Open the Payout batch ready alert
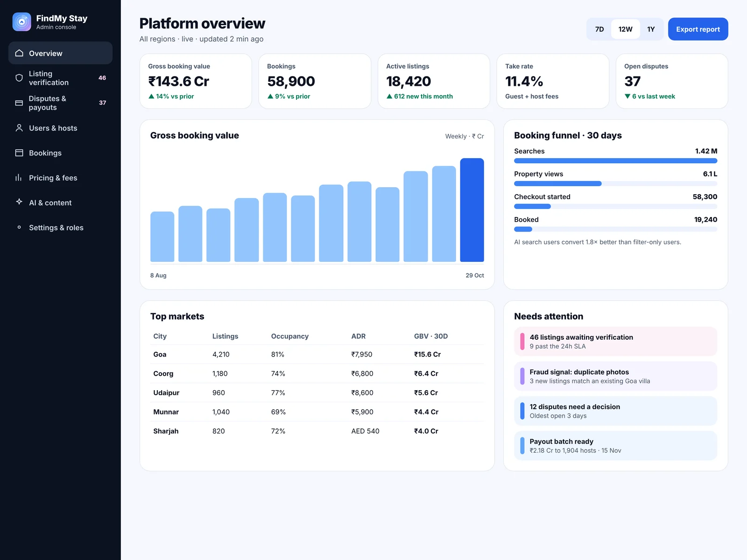Viewport: 747px width, 560px height. [x=615, y=446]
